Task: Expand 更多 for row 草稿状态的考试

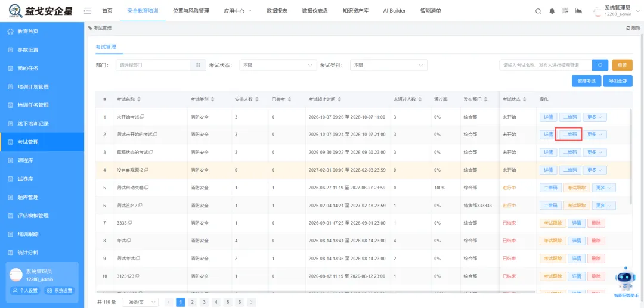Action: pos(595,152)
